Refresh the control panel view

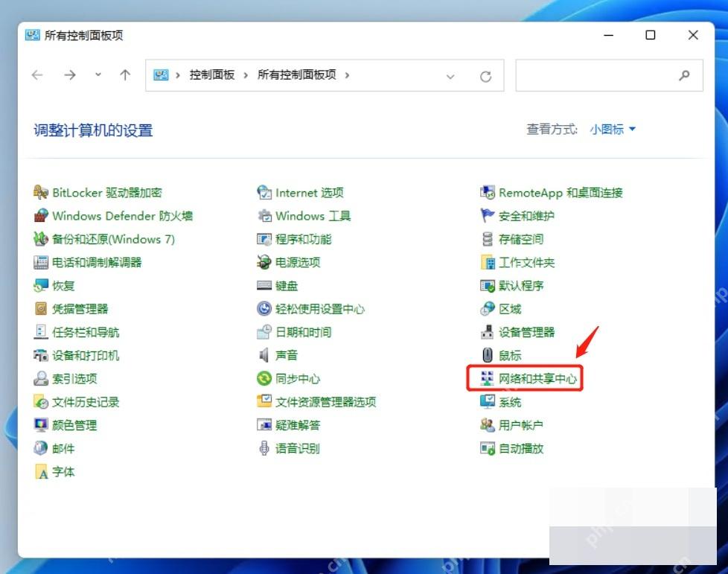[x=485, y=76]
